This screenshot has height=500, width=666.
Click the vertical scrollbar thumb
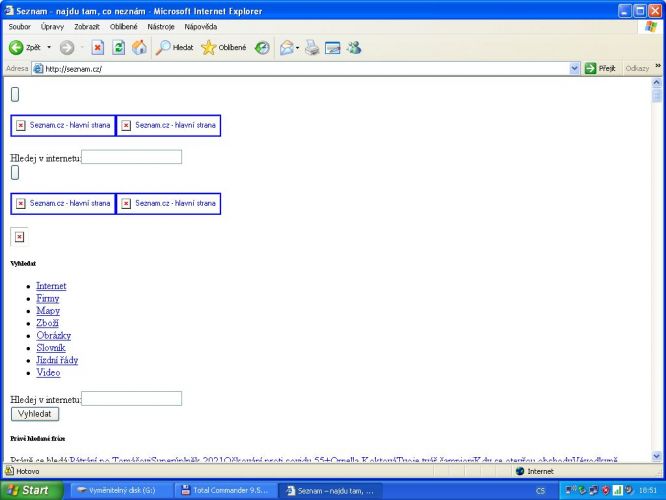coord(657,96)
